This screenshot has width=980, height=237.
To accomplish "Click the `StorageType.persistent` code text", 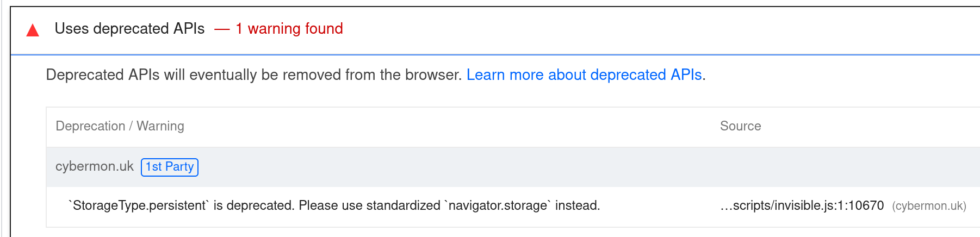I will 138,206.
